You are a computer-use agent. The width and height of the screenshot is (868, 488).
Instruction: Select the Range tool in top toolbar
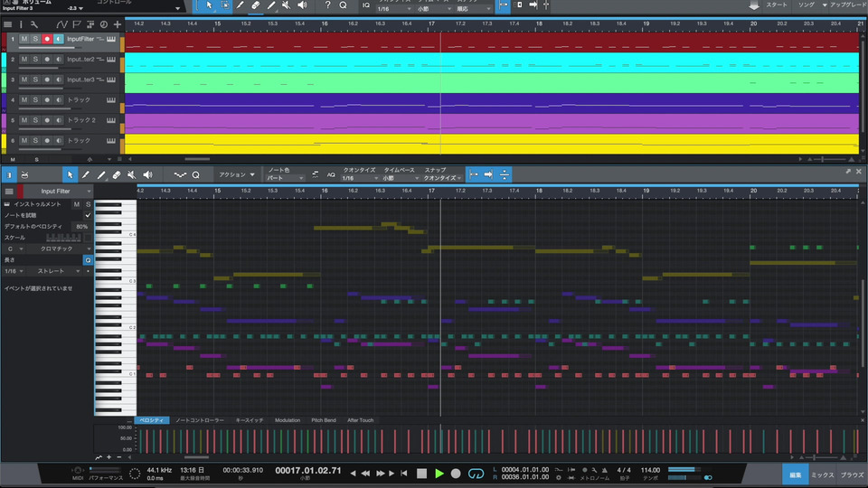click(225, 5)
